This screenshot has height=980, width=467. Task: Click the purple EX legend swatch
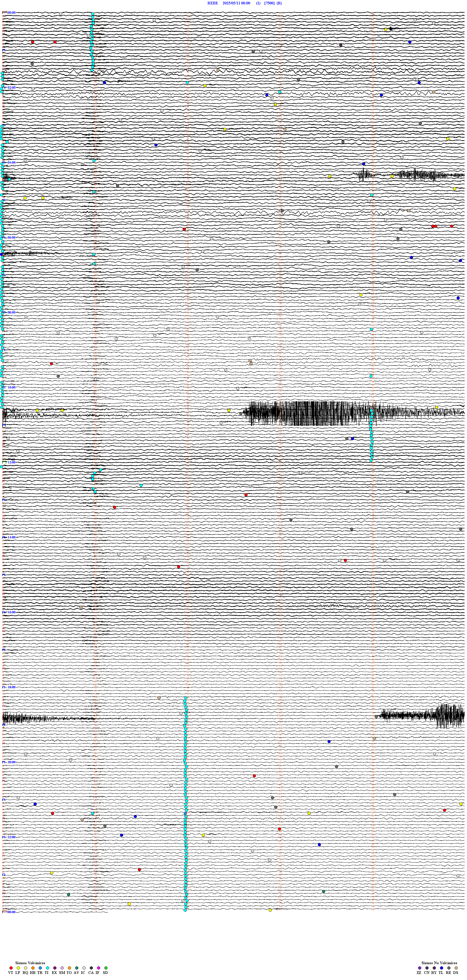(x=55, y=967)
